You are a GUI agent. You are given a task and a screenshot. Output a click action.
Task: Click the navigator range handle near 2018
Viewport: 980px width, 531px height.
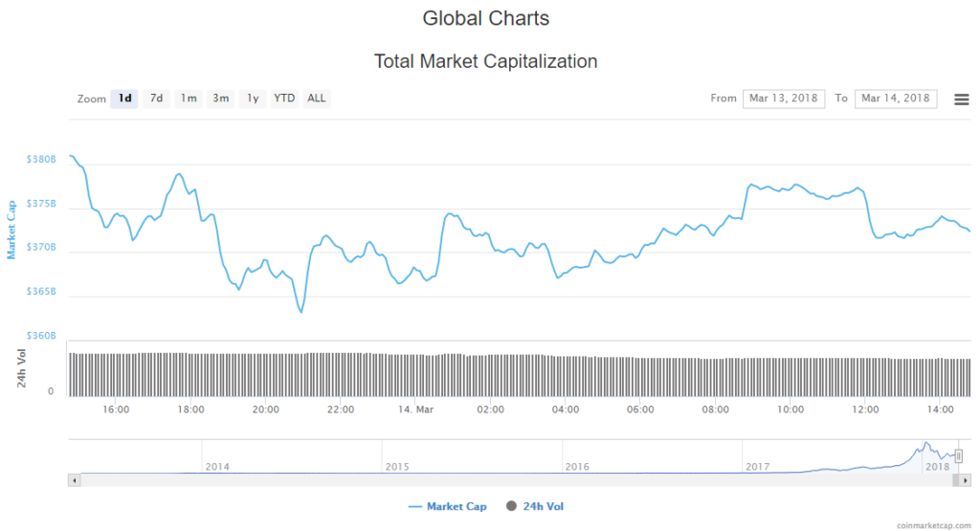tap(958, 456)
